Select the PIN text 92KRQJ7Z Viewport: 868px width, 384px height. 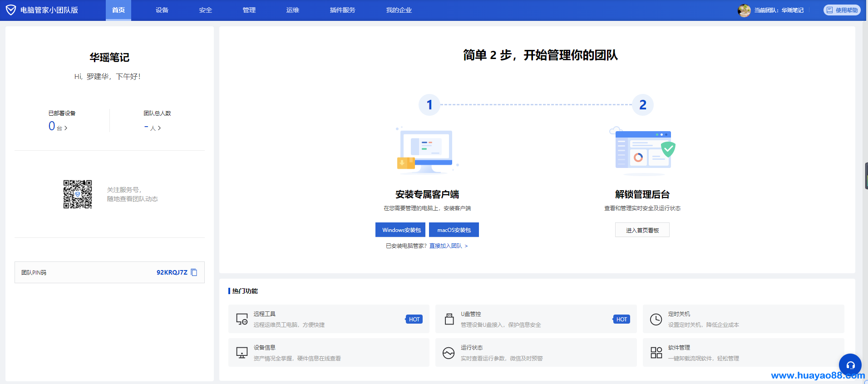tap(172, 272)
